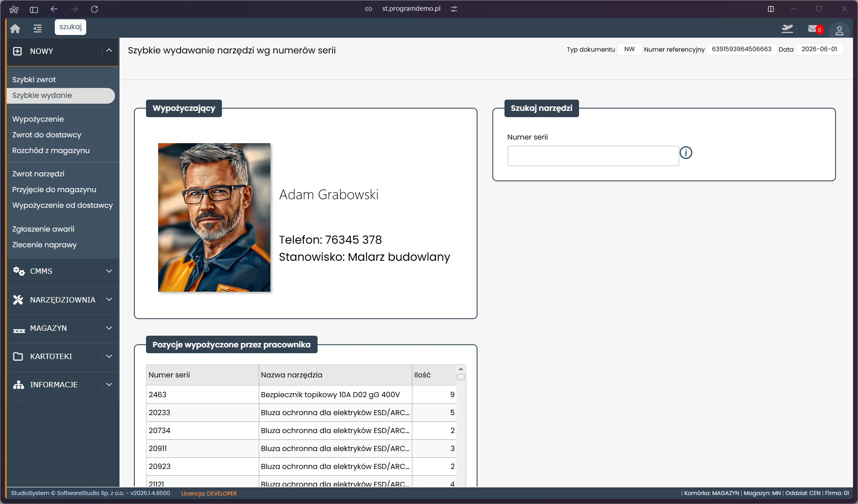Screen dimensions: 858x504
Task: Select row with serial number 20233
Action: 301,412
